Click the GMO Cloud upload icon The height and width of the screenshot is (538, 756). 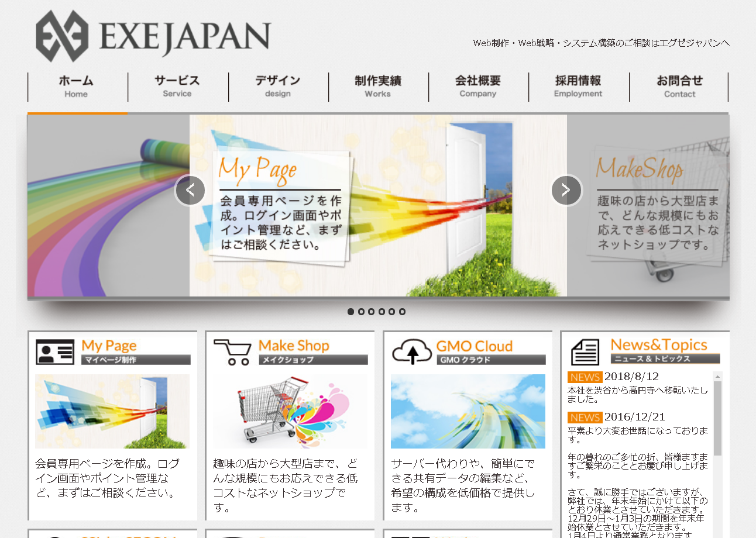pyautogui.click(x=412, y=352)
